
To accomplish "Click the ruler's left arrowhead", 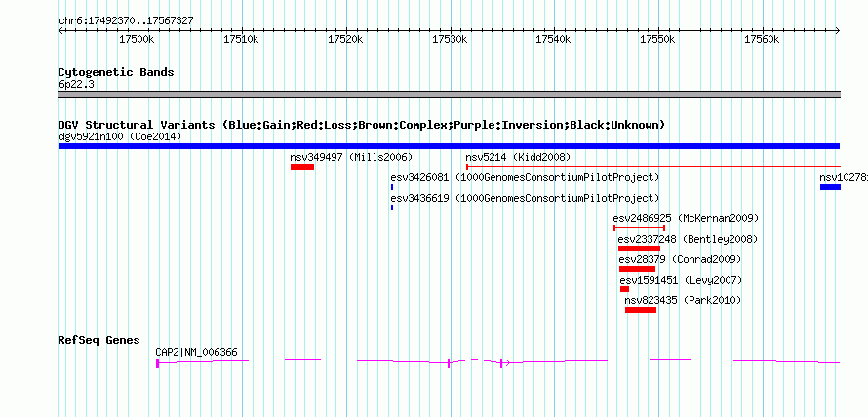I will click(x=60, y=30).
